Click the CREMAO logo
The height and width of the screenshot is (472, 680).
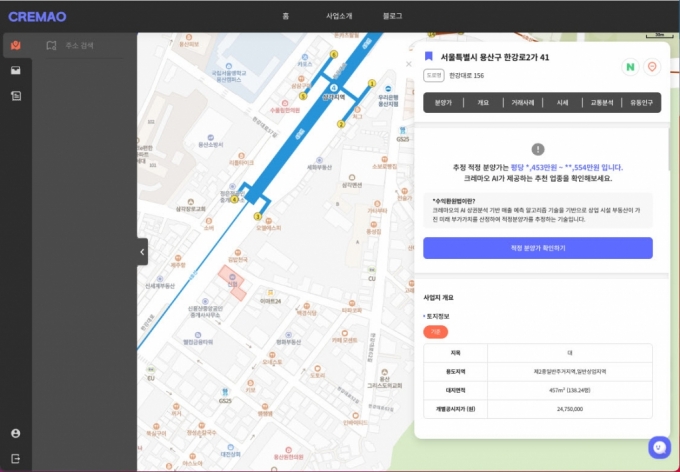37,17
